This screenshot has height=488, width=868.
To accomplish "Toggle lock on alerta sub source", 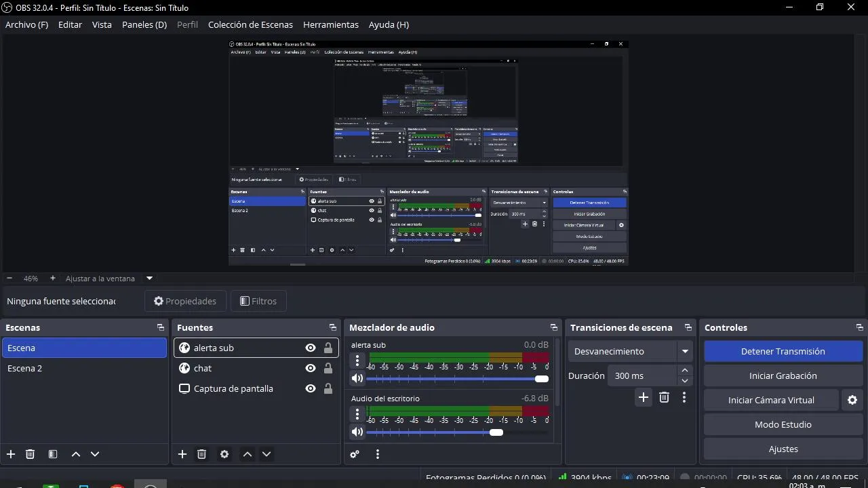I will [x=328, y=348].
